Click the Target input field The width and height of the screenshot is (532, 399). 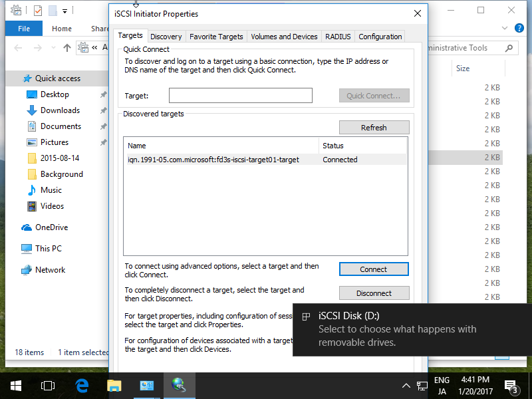(241, 95)
